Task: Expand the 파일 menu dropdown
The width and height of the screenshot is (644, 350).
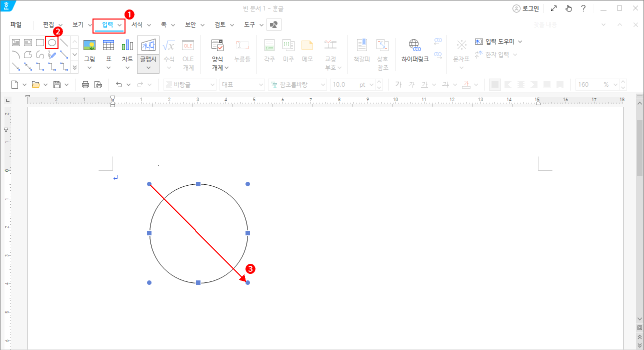Action: coord(15,24)
